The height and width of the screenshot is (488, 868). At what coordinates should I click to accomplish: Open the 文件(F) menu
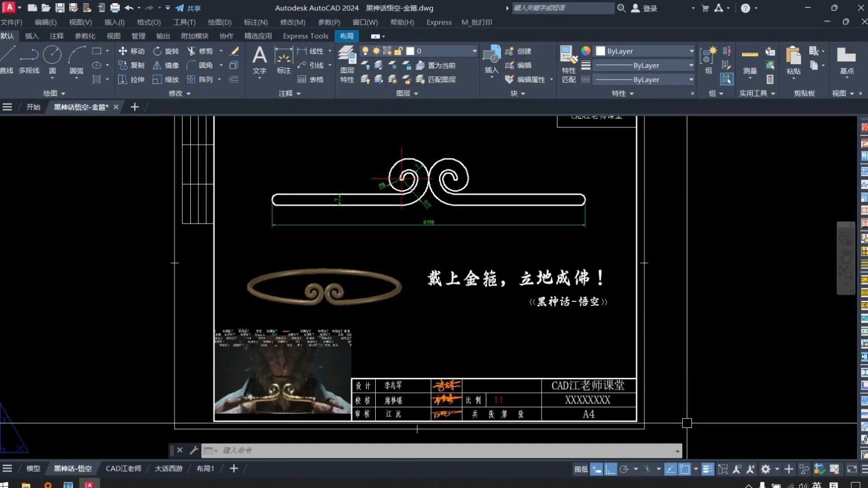point(11,22)
